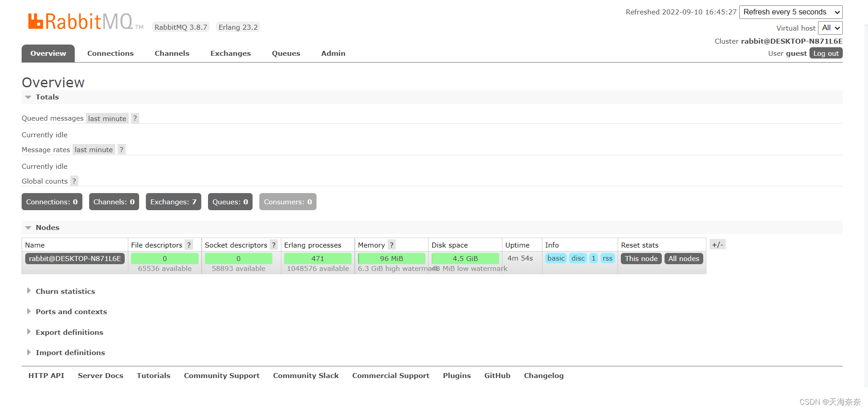Screen dimensions: 868x410
Task: Change Queued messages last minute range
Action: click(x=107, y=118)
